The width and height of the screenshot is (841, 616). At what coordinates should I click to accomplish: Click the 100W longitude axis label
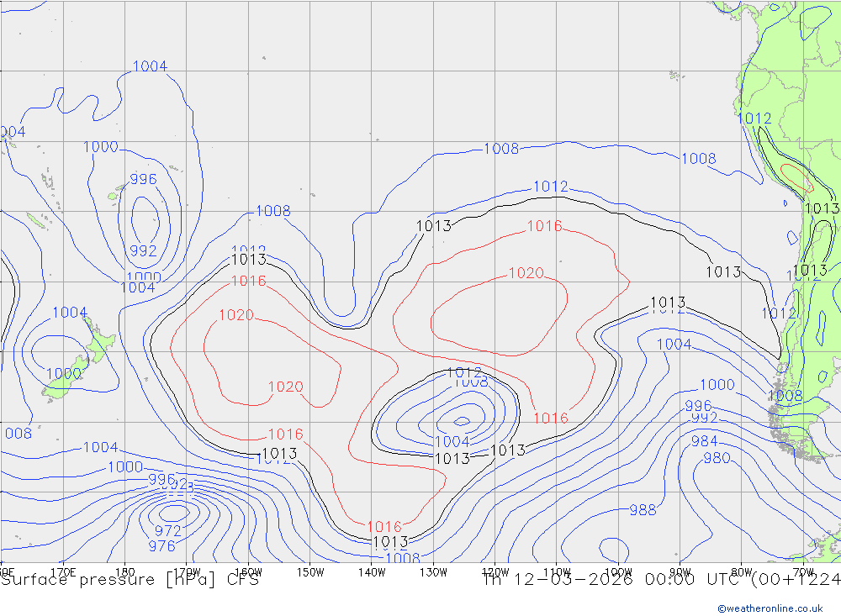click(618, 572)
